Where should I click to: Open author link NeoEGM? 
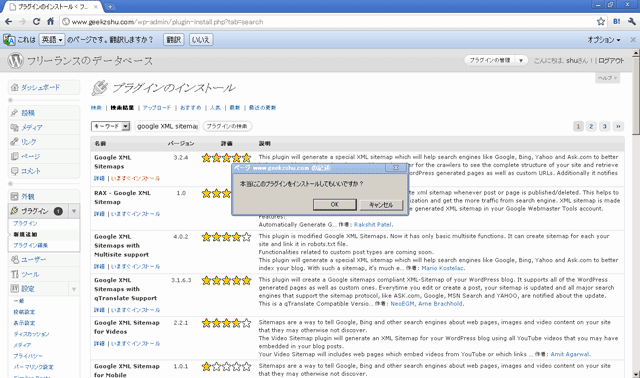(402, 304)
